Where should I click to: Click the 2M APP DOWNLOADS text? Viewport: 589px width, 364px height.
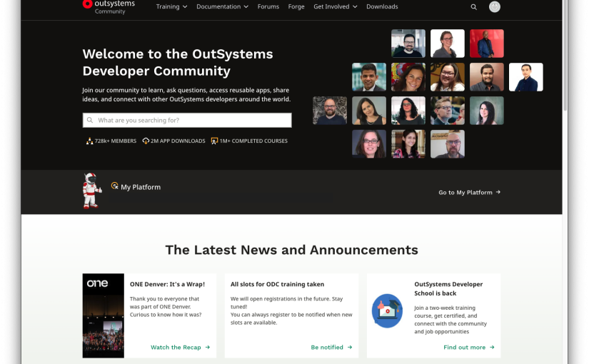(178, 141)
